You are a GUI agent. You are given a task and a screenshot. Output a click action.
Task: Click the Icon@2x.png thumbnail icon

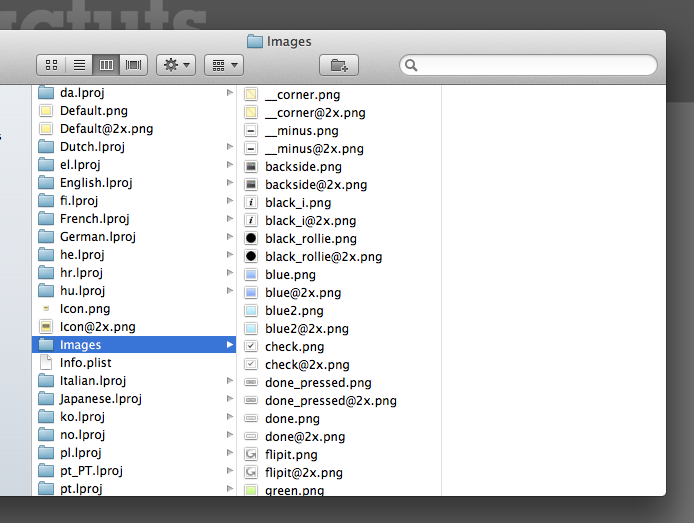(46, 327)
